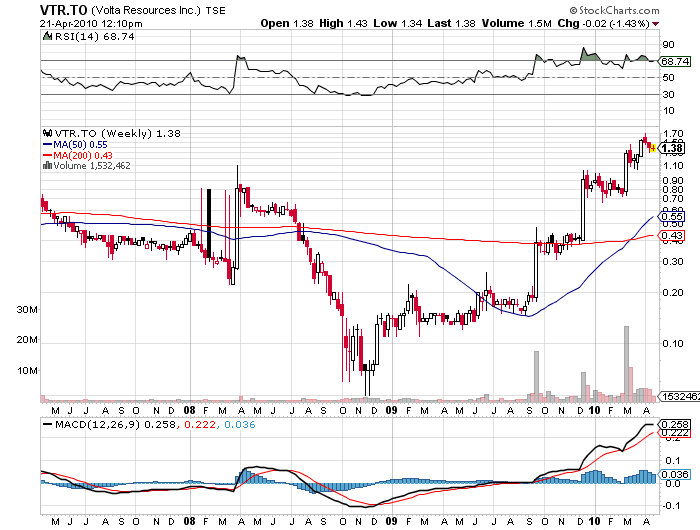Click the 1.70 price axis label
This screenshot has height=530, width=700.
[x=673, y=134]
